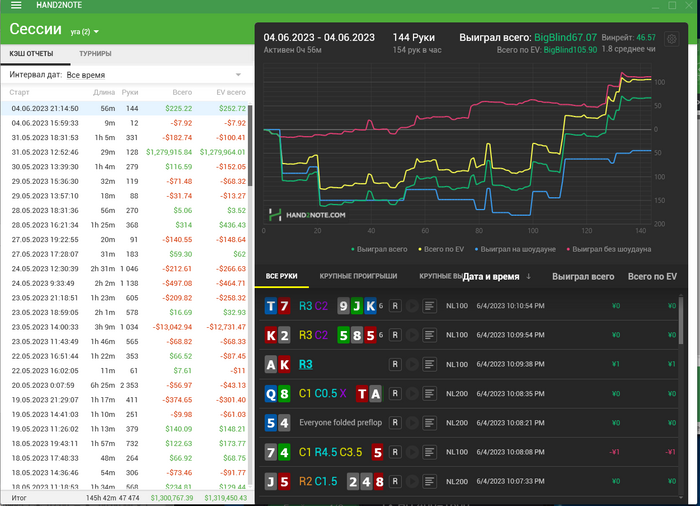Toggle the 'Выиграл на шоудауне' blue legend series

click(x=515, y=249)
